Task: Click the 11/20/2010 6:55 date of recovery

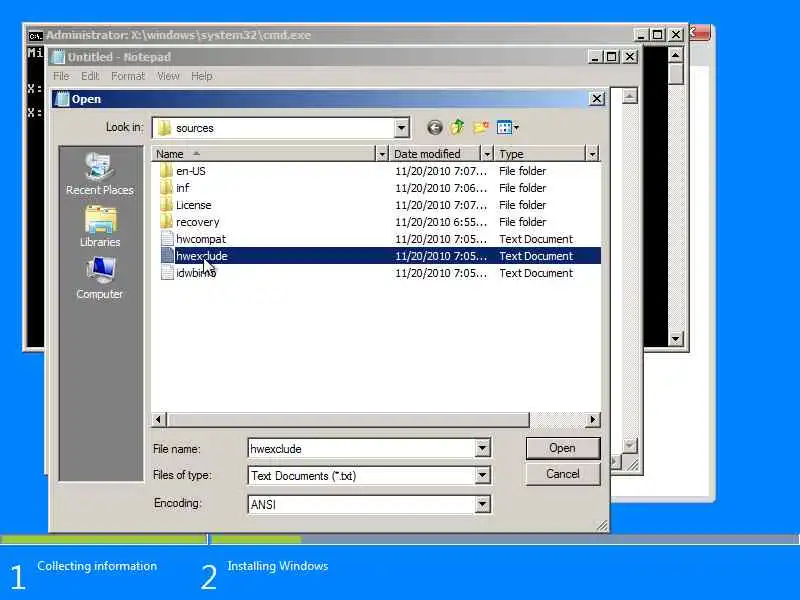Action: click(x=441, y=222)
